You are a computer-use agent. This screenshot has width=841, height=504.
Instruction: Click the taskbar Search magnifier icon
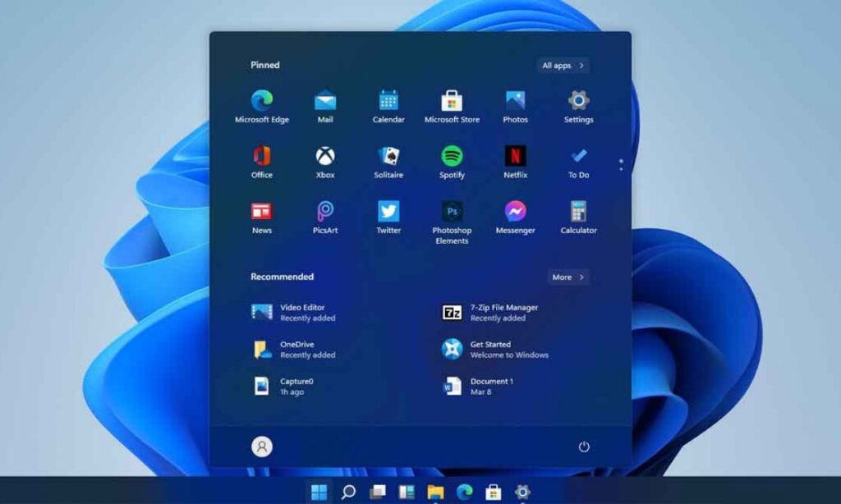(x=348, y=492)
